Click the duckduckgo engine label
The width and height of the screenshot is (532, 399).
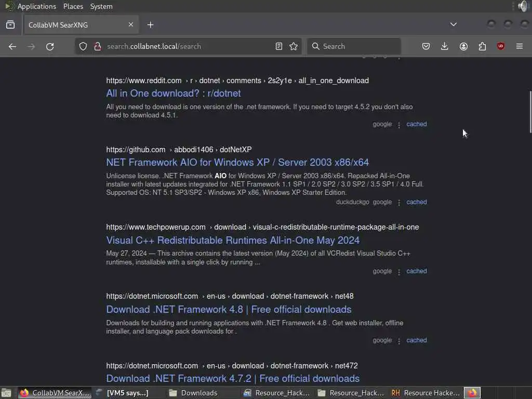pyautogui.click(x=353, y=202)
